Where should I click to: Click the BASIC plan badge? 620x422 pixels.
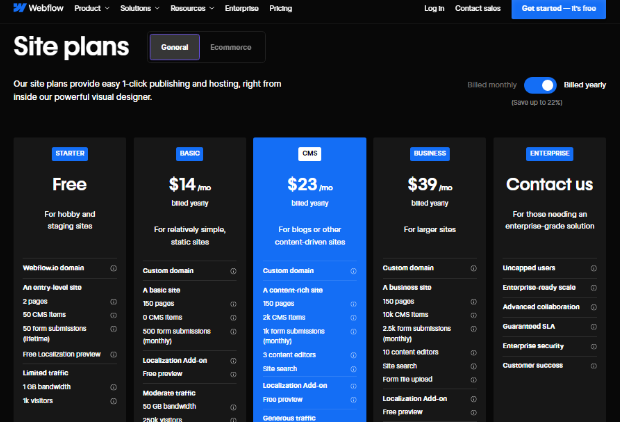click(x=189, y=153)
